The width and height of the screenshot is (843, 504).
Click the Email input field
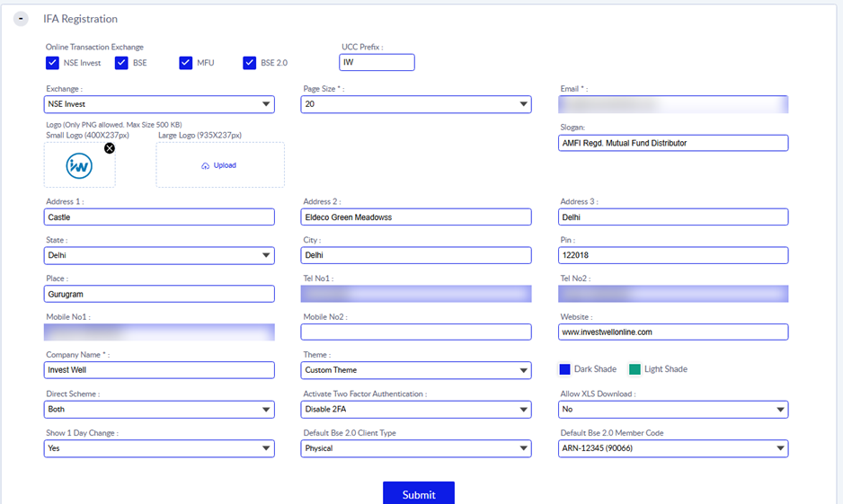coord(673,104)
